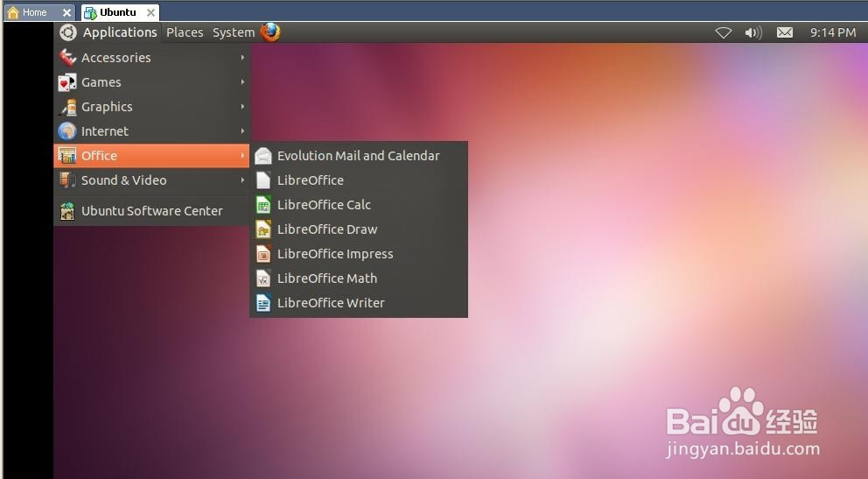Close the Ubuntu tab
The width and height of the screenshot is (868, 479).
150,12
